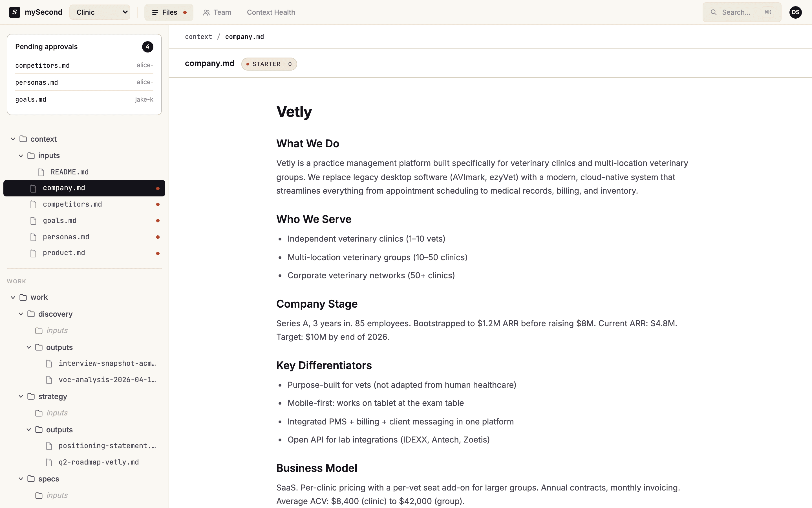Viewport: 812px width, 508px height.
Task: Click the mySecond logo icon
Action: [x=14, y=12]
